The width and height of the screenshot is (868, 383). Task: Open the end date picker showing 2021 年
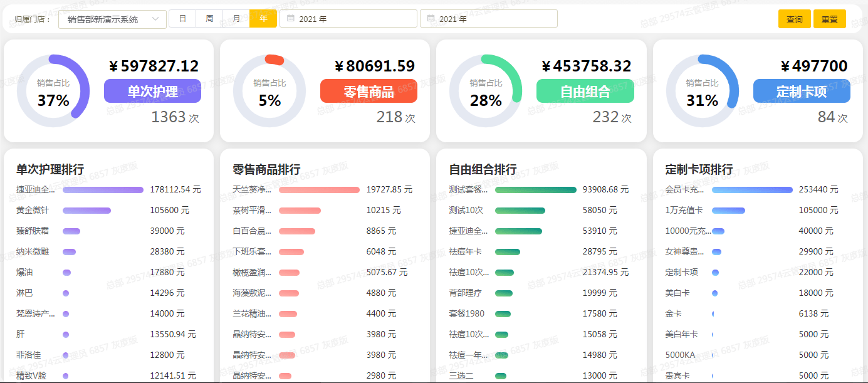coord(489,19)
